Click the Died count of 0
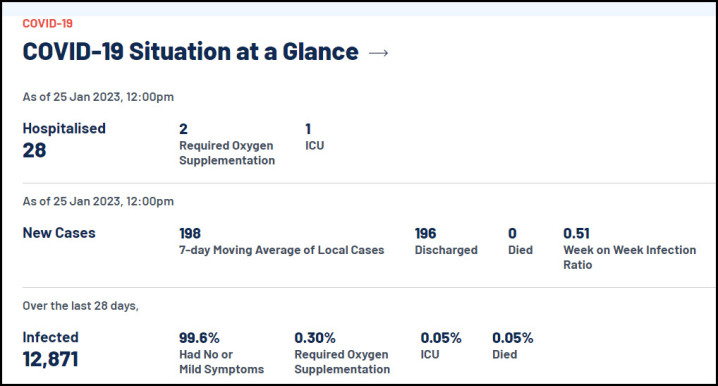The width and height of the screenshot is (718, 386). pos(512,233)
